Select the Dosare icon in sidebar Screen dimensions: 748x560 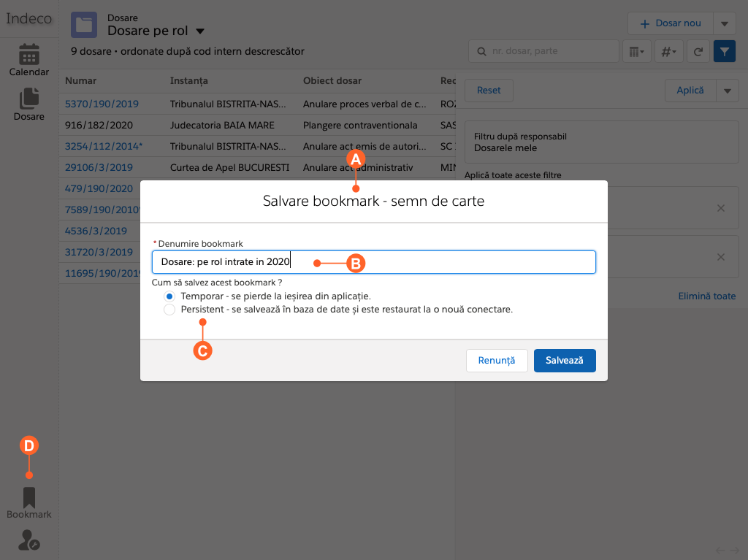pyautogui.click(x=28, y=102)
